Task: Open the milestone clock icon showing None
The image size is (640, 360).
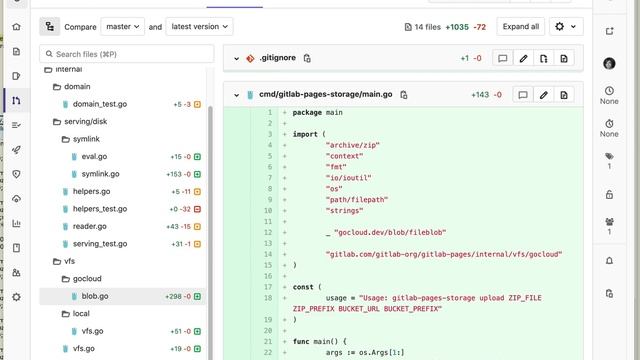Action: tap(609, 91)
